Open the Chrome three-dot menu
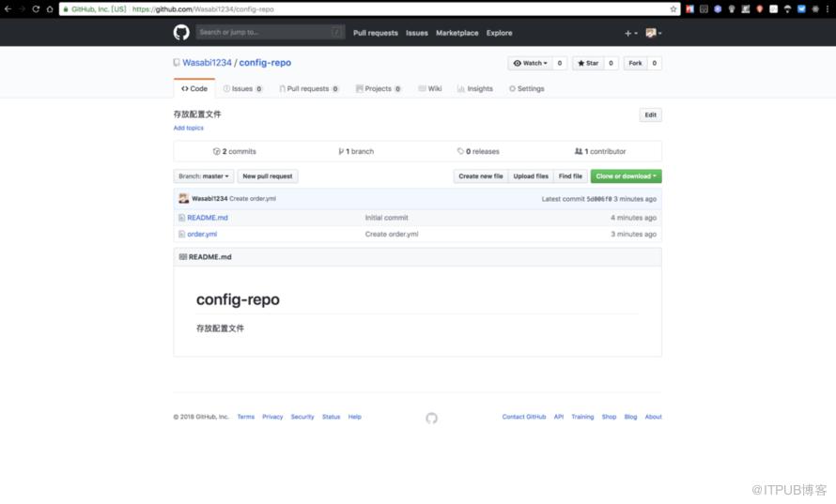Viewport: 836px width, 504px height. coord(828,9)
